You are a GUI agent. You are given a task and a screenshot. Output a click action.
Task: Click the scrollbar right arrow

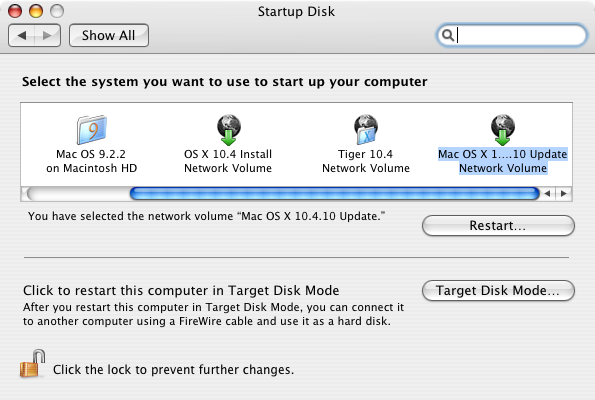[x=564, y=194]
